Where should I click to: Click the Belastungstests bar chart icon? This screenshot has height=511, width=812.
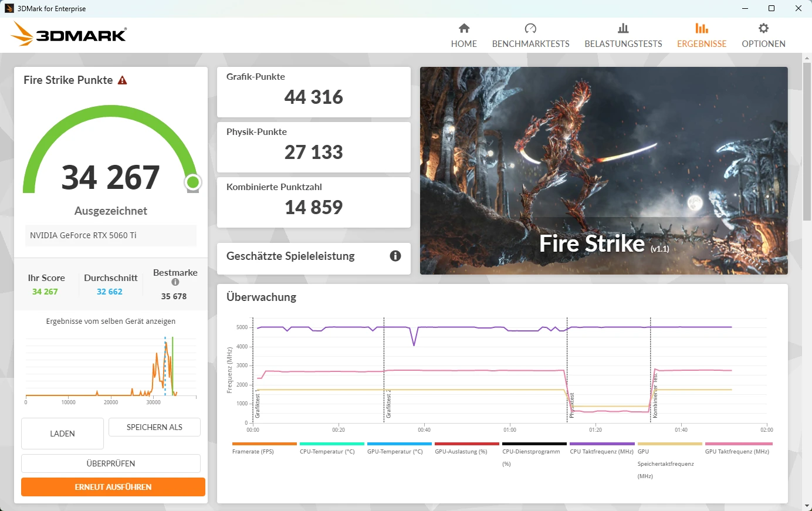623,28
